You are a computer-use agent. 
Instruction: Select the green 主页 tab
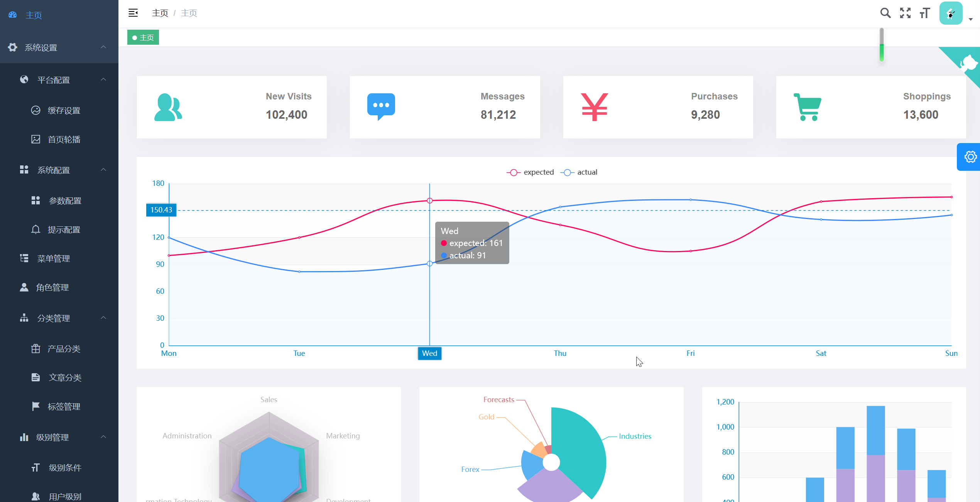click(x=143, y=37)
